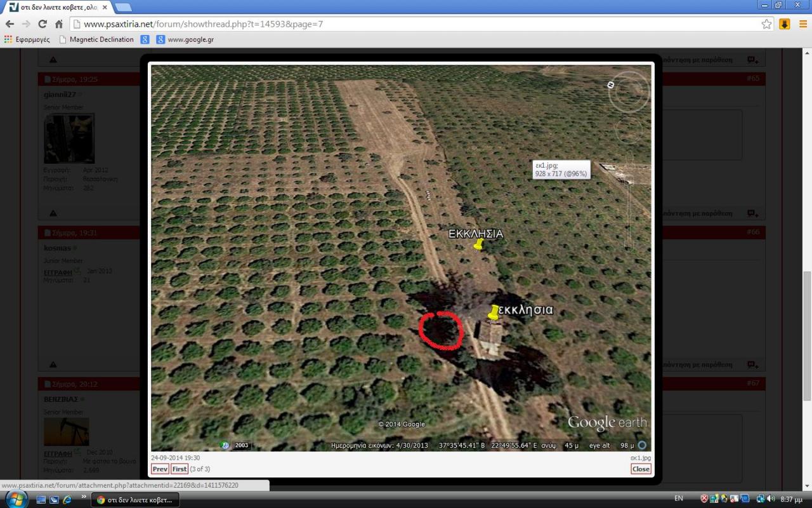Reload the page with the refresh icon
The width and height of the screenshot is (812, 508).
[43, 24]
